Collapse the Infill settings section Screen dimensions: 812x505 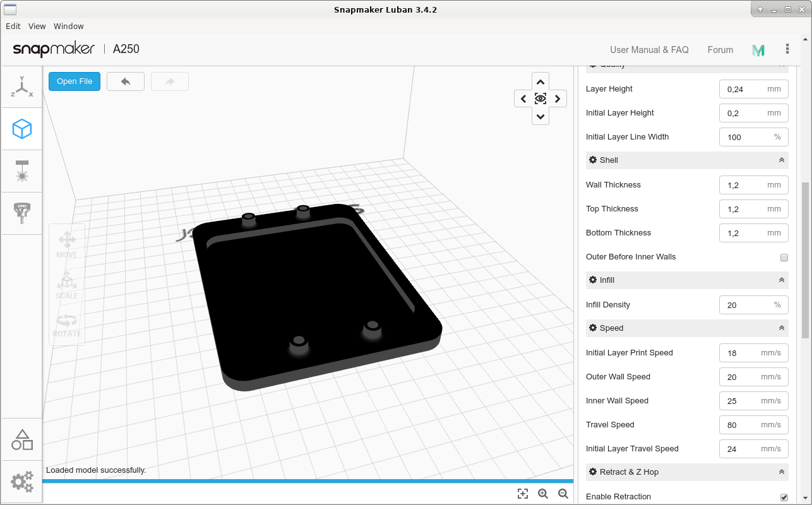pos(782,280)
